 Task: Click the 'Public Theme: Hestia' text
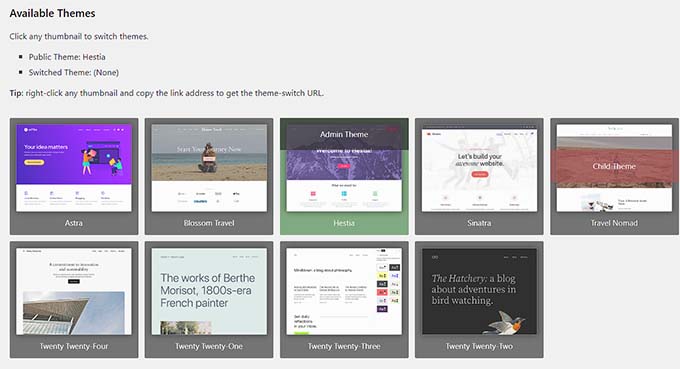coord(67,57)
